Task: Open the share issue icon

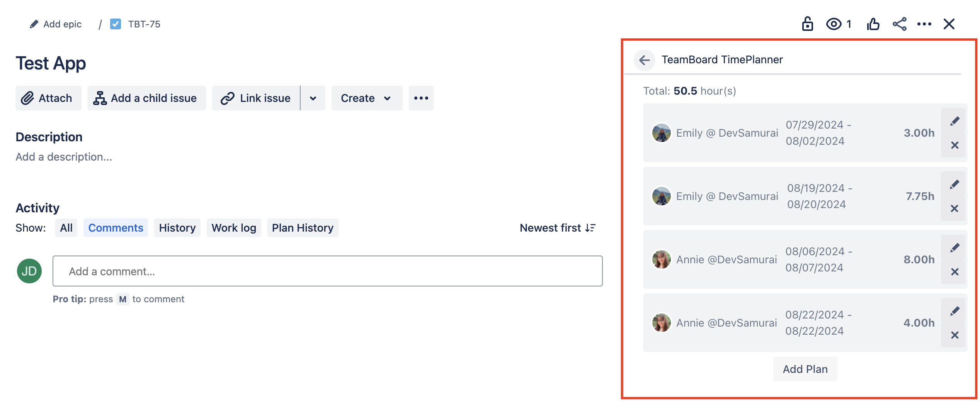Action: pos(899,24)
